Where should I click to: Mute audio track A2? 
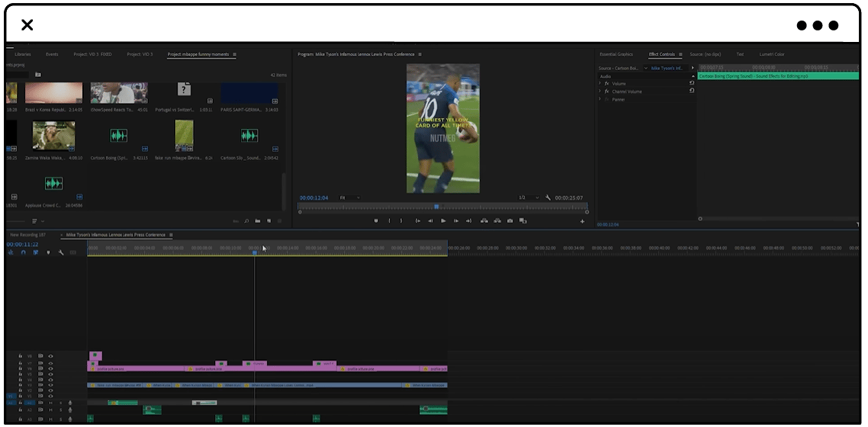(50, 410)
